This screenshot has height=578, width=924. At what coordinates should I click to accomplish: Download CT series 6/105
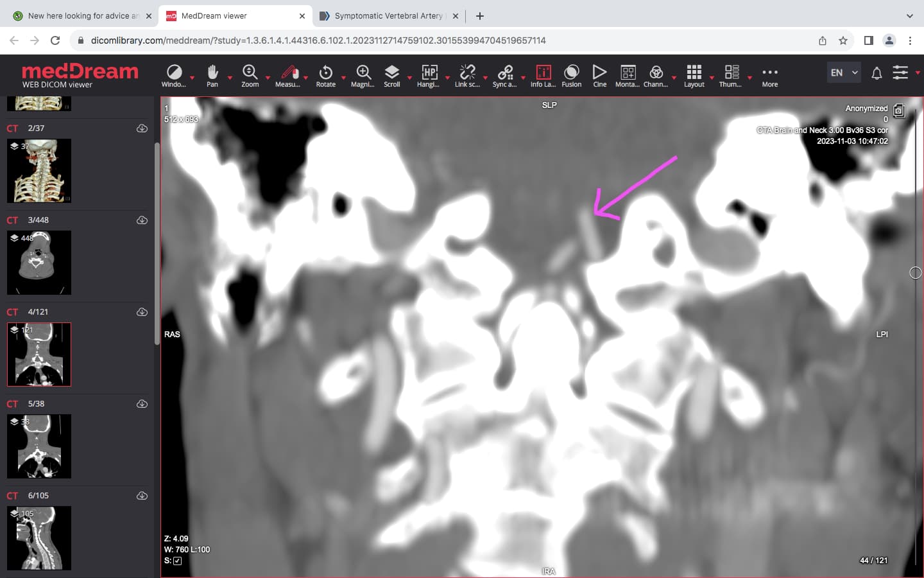(142, 496)
